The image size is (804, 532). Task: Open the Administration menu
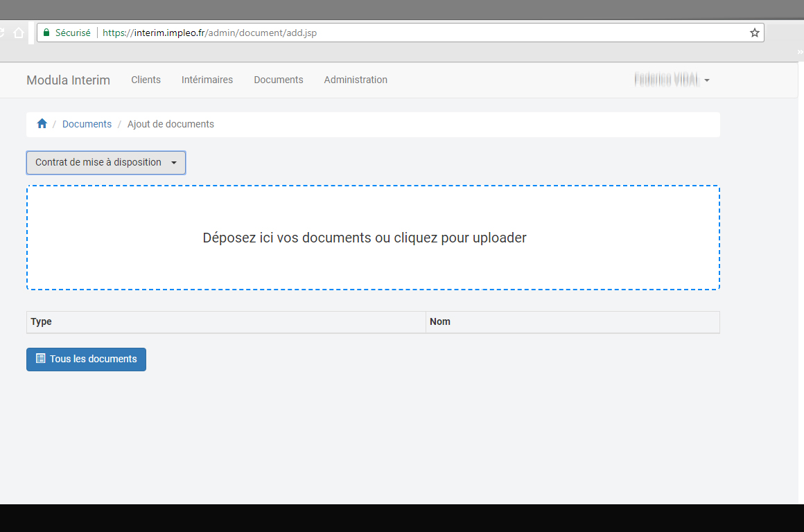(355, 80)
